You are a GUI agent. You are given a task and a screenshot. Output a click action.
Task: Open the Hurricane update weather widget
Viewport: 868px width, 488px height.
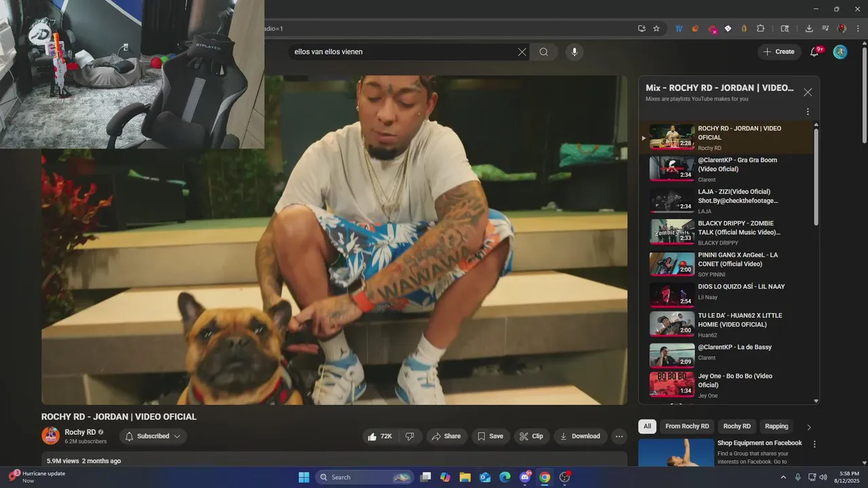(x=37, y=477)
